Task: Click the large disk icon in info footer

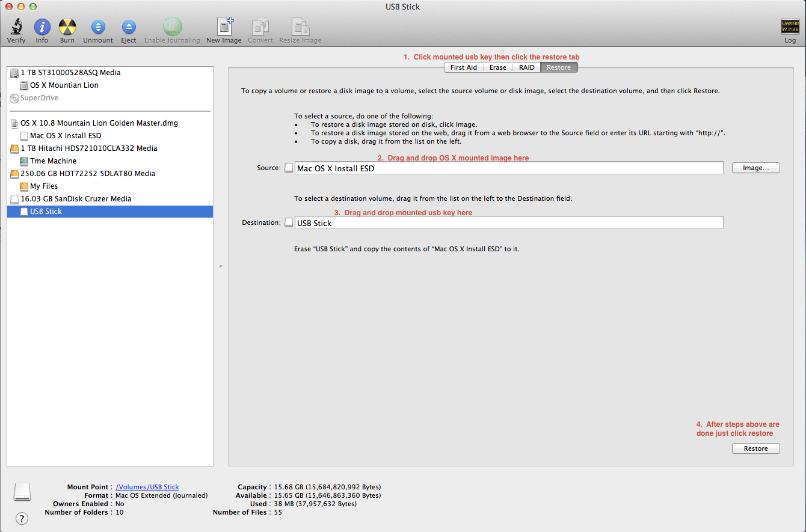Action: coord(22,491)
